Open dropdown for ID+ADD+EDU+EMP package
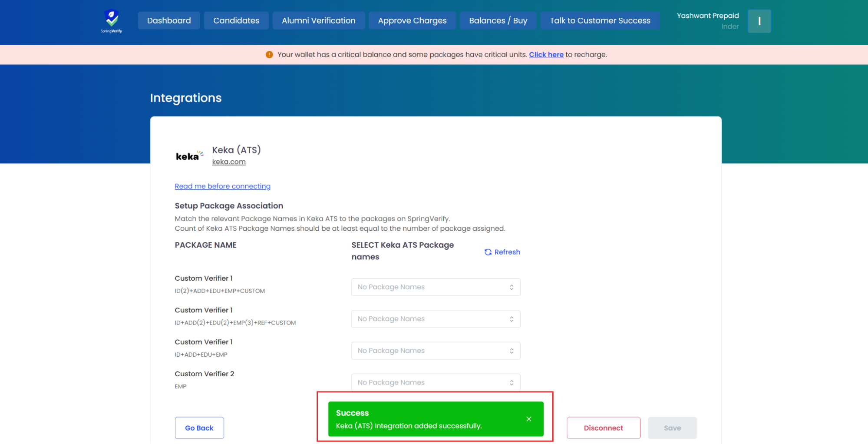868x444 pixels. [435, 351]
